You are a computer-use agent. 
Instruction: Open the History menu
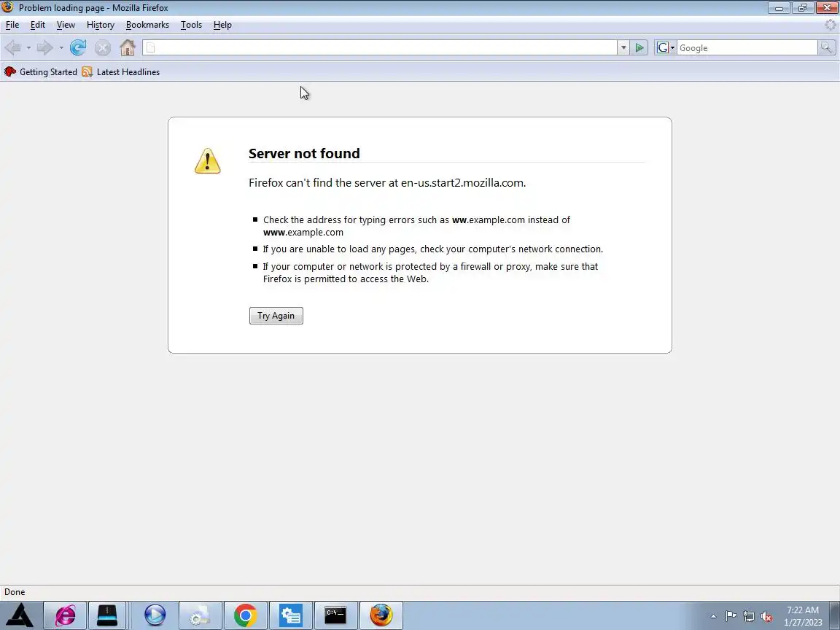[x=101, y=25]
